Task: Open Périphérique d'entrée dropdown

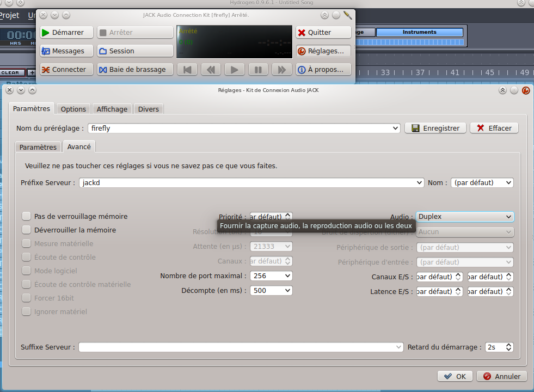Action: coord(465,262)
